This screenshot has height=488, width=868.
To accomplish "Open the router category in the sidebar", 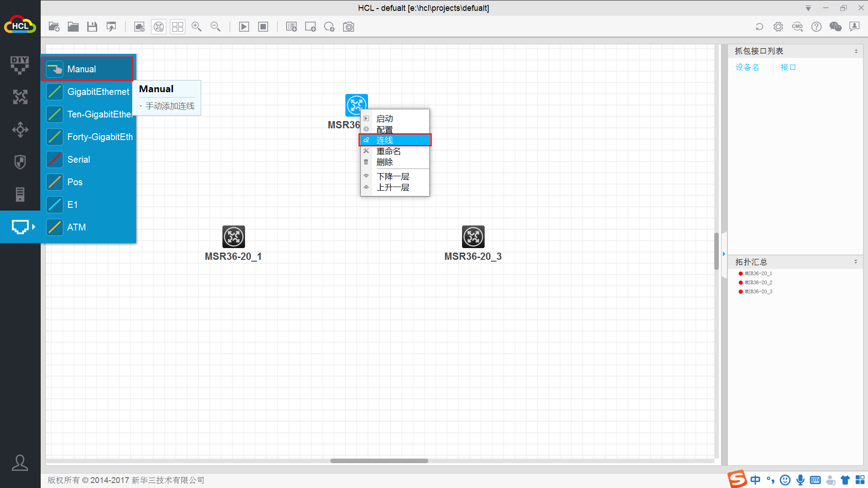I will [20, 97].
